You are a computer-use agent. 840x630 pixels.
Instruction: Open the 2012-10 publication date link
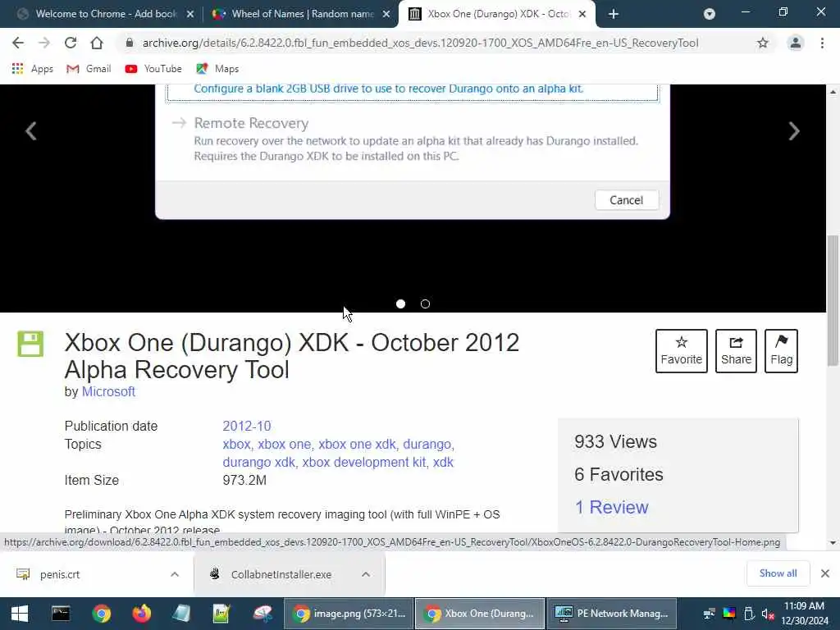coord(246,426)
